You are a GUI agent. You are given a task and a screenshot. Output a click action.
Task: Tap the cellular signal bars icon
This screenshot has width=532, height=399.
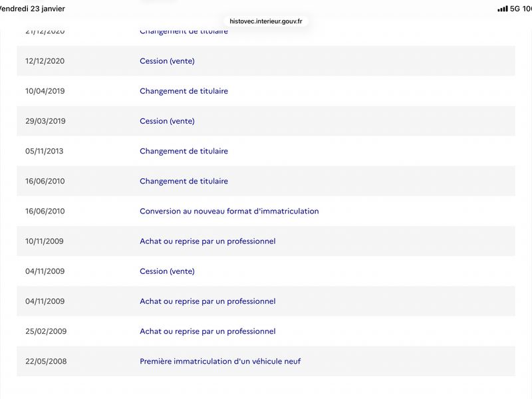click(503, 9)
